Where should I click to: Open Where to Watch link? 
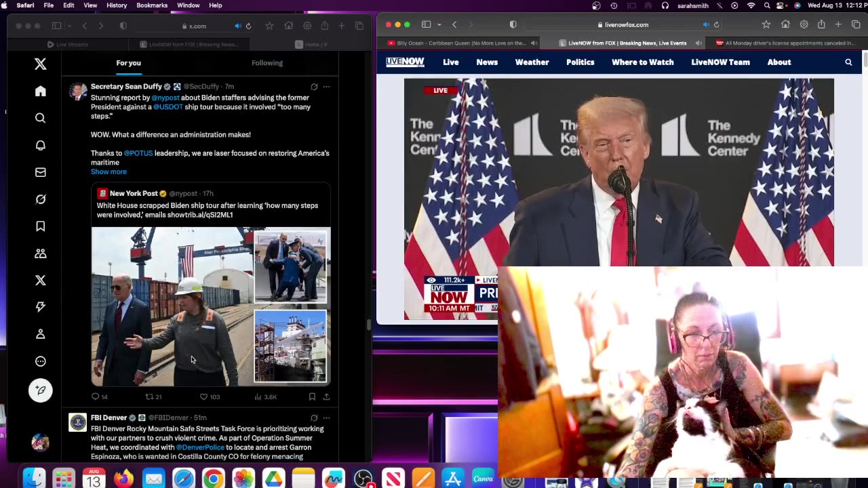click(x=643, y=62)
